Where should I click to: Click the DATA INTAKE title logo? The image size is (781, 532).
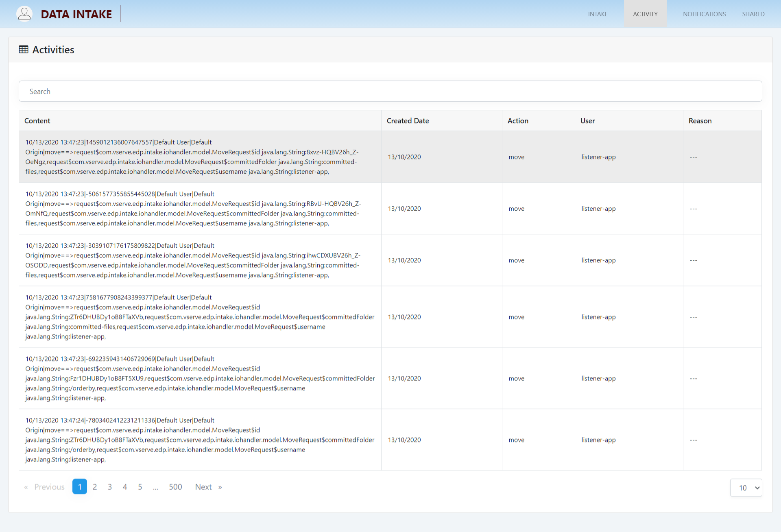click(x=76, y=14)
